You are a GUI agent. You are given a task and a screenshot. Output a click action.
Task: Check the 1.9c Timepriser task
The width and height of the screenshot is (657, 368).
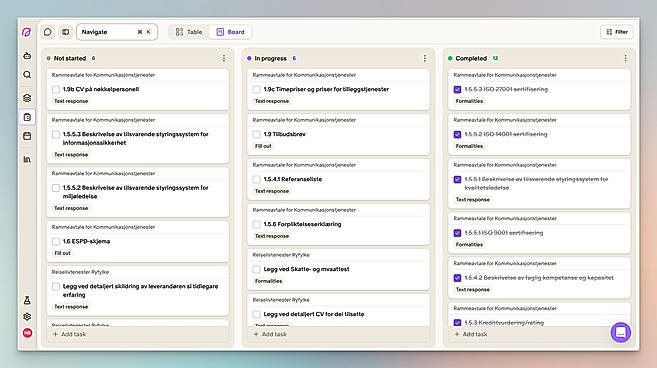tap(256, 89)
